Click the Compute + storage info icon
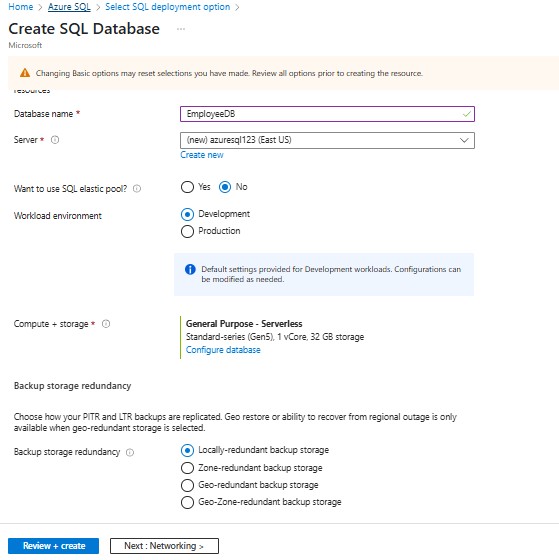Screen dimensions: 559x560 point(106,324)
